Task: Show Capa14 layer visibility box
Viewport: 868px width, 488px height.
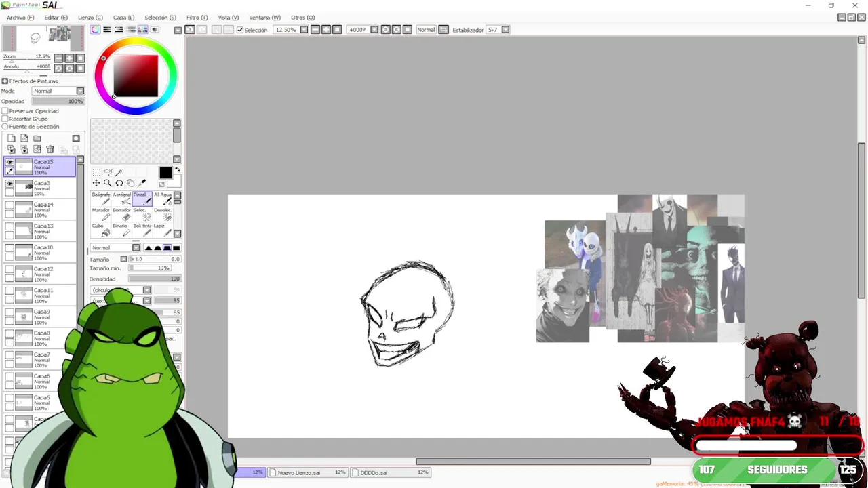Action: (9, 205)
